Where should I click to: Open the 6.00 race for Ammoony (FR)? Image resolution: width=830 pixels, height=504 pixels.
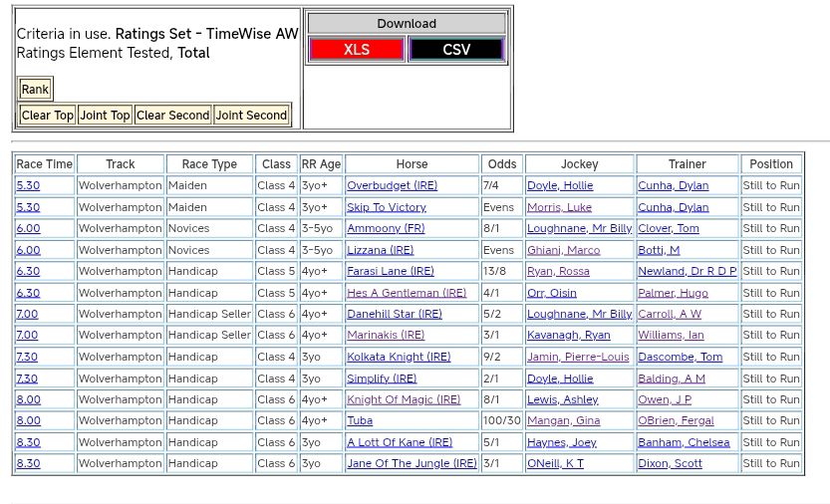pos(28,229)
